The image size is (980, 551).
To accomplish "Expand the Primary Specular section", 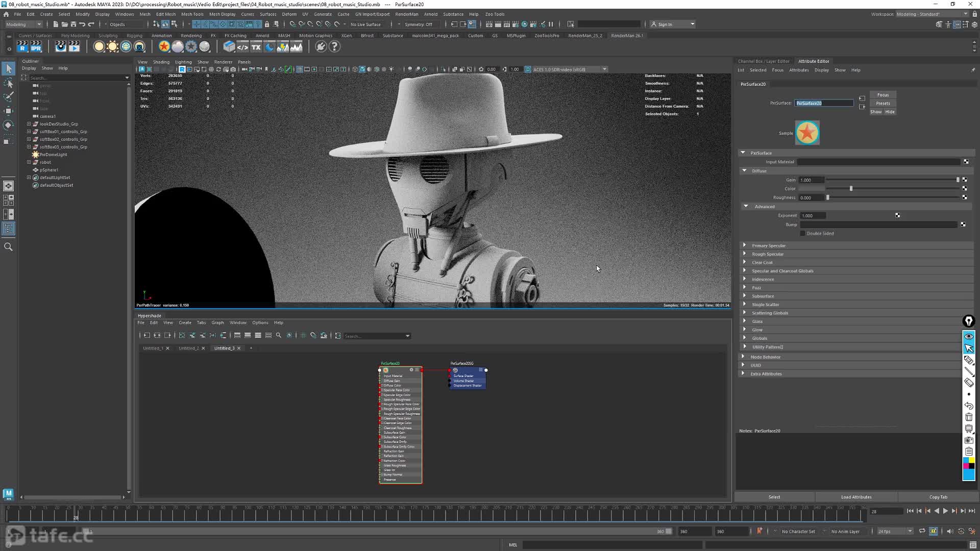I will point(744,245).
